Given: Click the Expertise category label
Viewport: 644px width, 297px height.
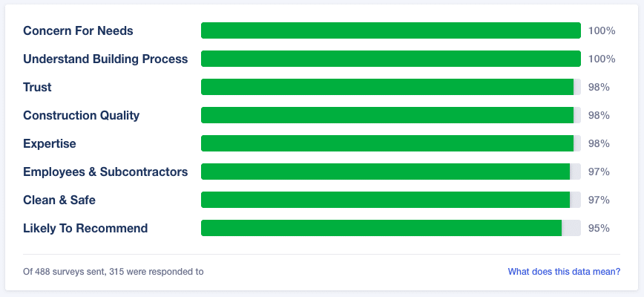Looking at the screenshot, I should tap(50, 144).
